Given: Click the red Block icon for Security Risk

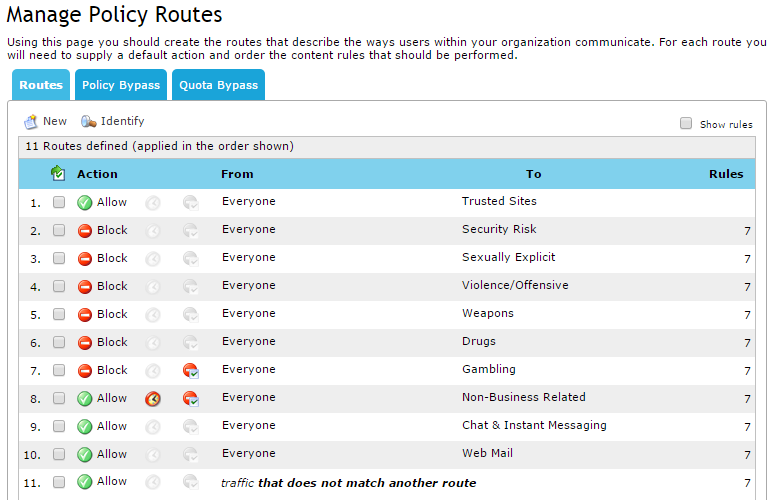Looking at the screenshot, I should (x=85, y=230).
